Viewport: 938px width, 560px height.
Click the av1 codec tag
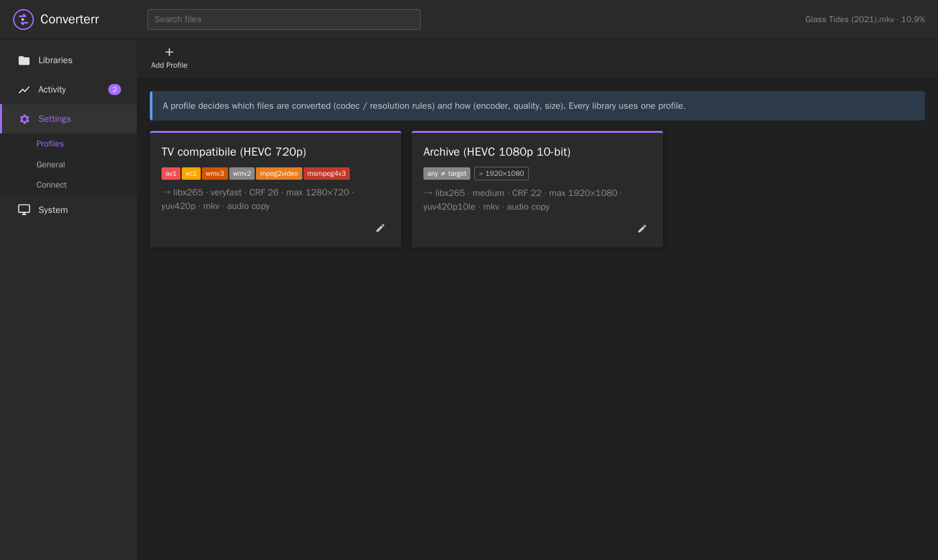(x=171, y=173)
